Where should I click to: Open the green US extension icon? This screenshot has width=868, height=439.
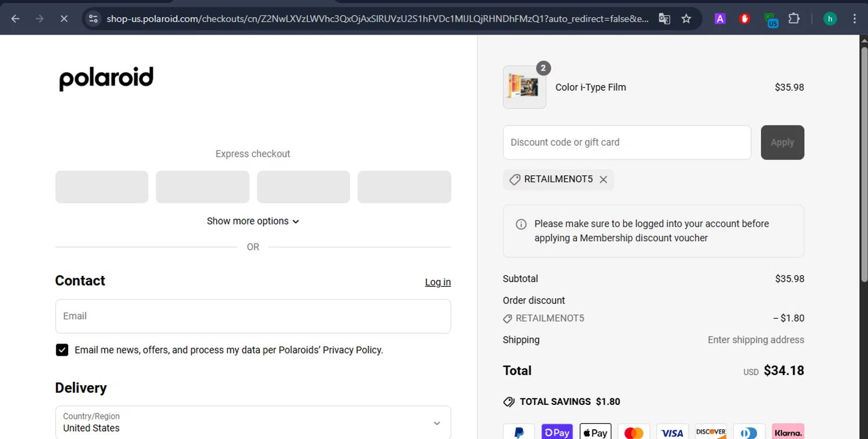[x=770, y=20]
